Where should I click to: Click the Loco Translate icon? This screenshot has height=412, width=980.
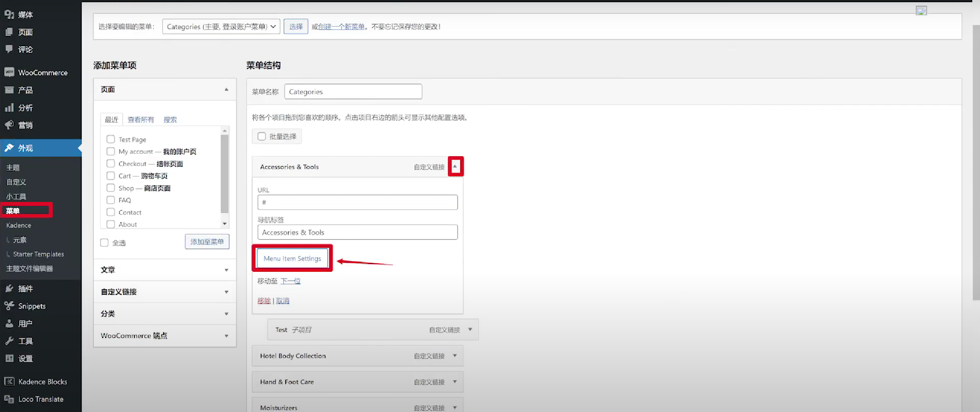(9, 399)
